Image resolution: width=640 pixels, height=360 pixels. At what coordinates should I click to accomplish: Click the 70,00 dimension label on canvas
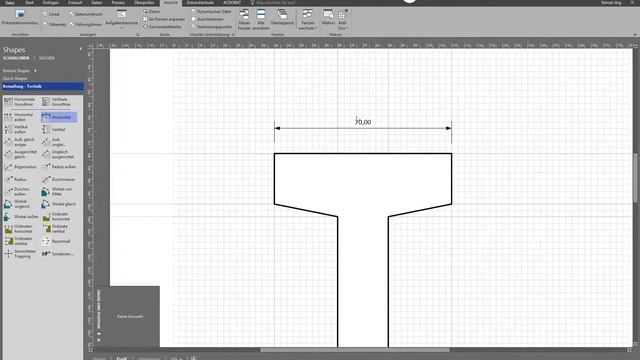[x=363, y=122]
